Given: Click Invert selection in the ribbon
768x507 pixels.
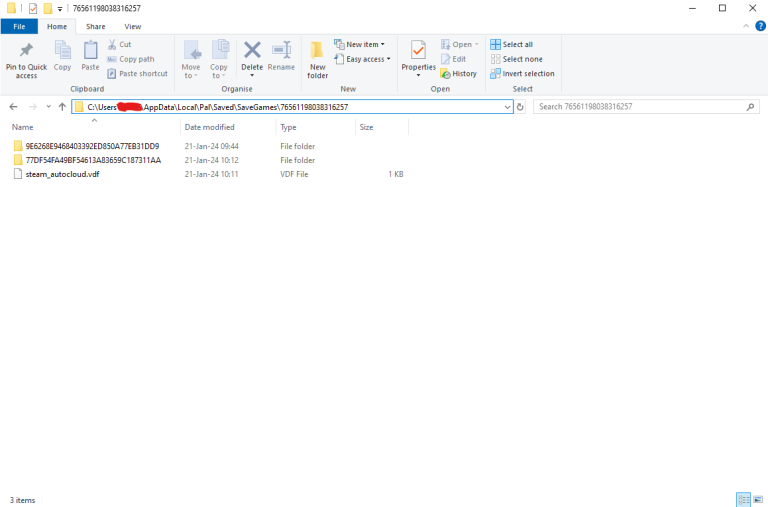Looking at the screenshot, I should [x=522, y=73].
